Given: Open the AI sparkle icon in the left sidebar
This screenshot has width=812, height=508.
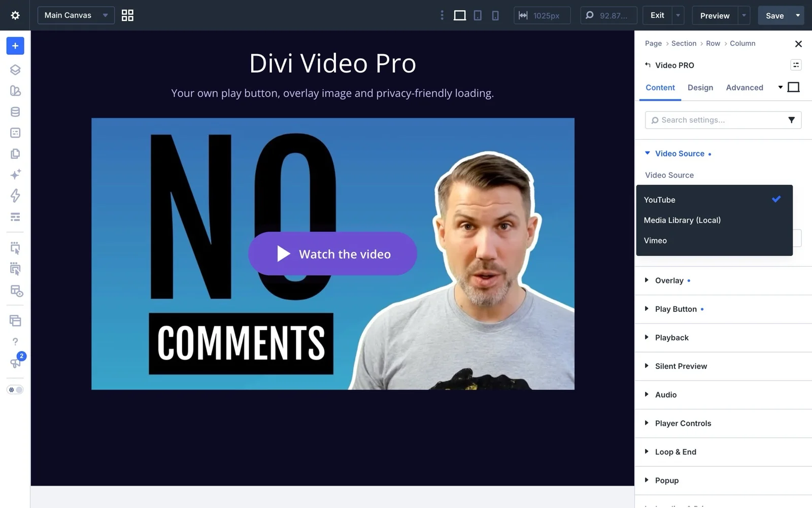Looking at the screenshot, I should [15, 175].
